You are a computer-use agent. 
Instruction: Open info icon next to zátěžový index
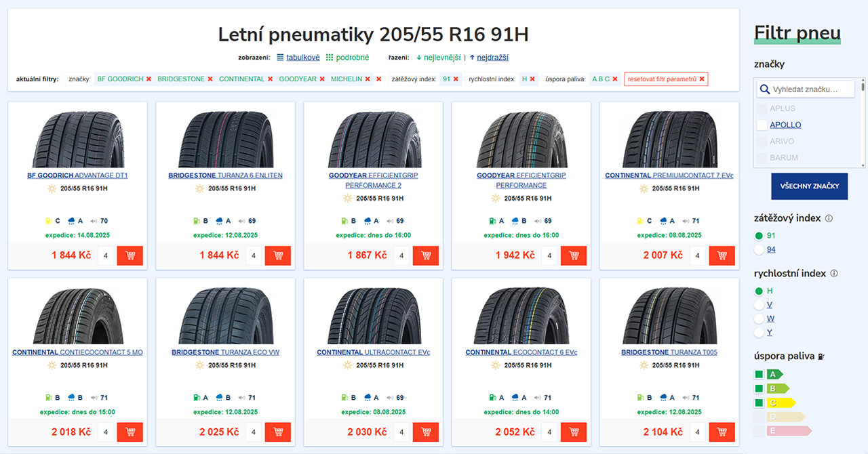[829, 218]
